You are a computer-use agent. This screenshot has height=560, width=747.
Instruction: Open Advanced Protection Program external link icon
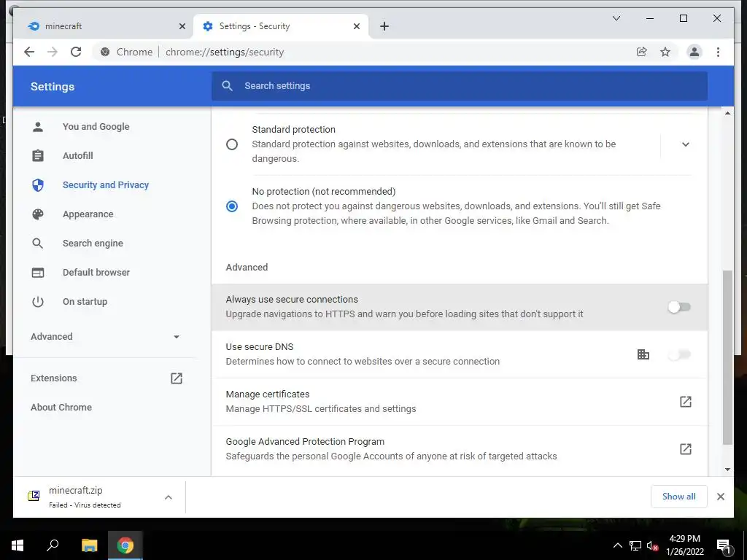(x=686, y=449)
